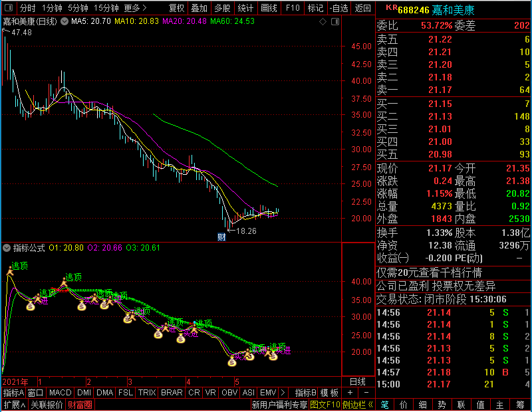Switch indicator to FSL
532x412 pixels.
click(126, 393)
